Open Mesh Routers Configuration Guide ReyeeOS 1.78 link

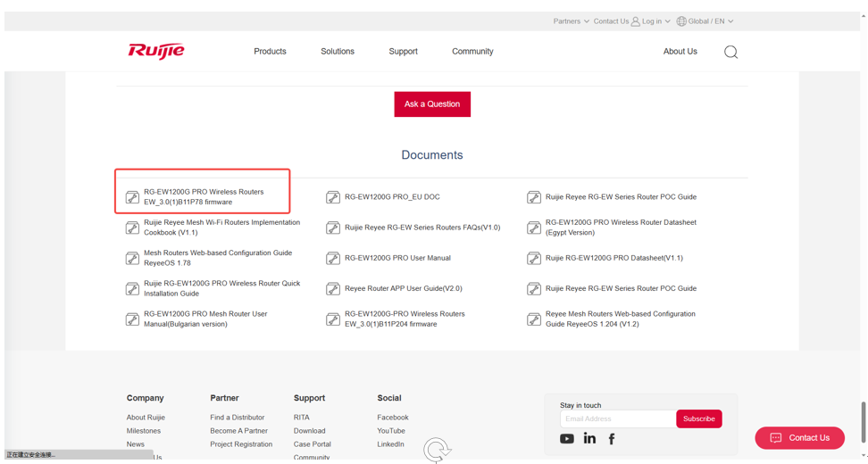[218, 258]
